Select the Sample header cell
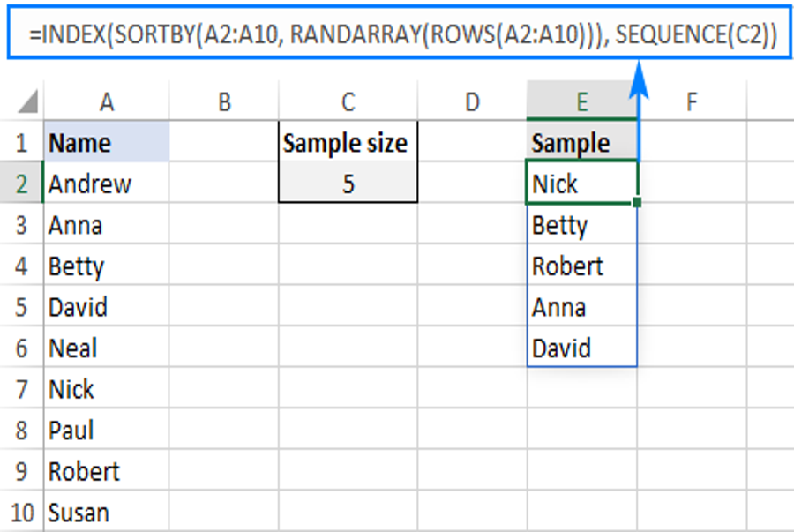The height and width of the screenshot is (532, 794). 582,142
